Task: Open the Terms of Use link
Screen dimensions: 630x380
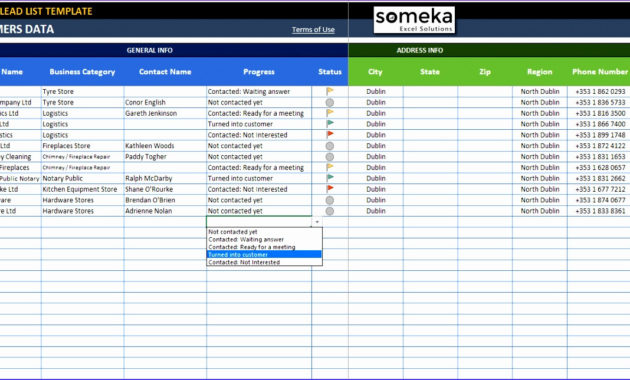Action: tap(313, 29)
